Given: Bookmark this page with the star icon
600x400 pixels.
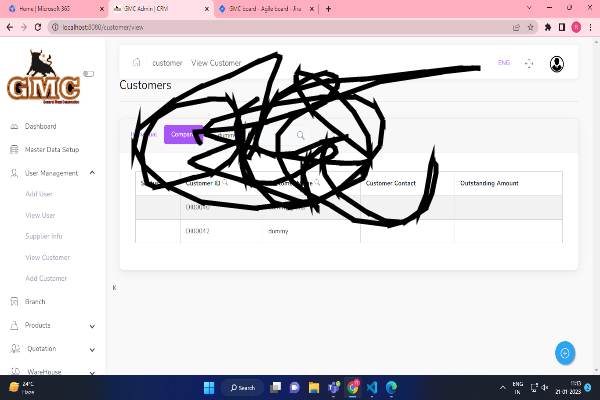Looking at the screenshot, I should (x=531, y=28).
